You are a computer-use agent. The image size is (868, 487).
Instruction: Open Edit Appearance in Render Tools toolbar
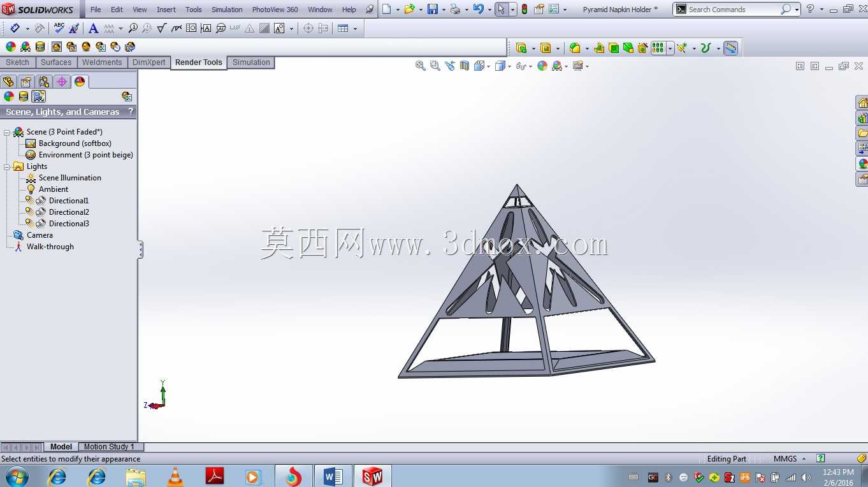click(x=11, y=47)
